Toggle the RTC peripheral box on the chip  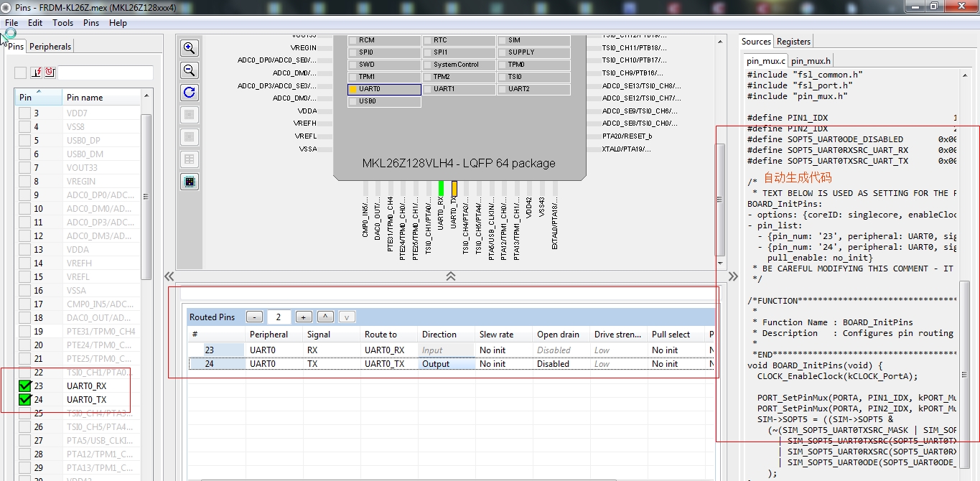pos(459,40)
